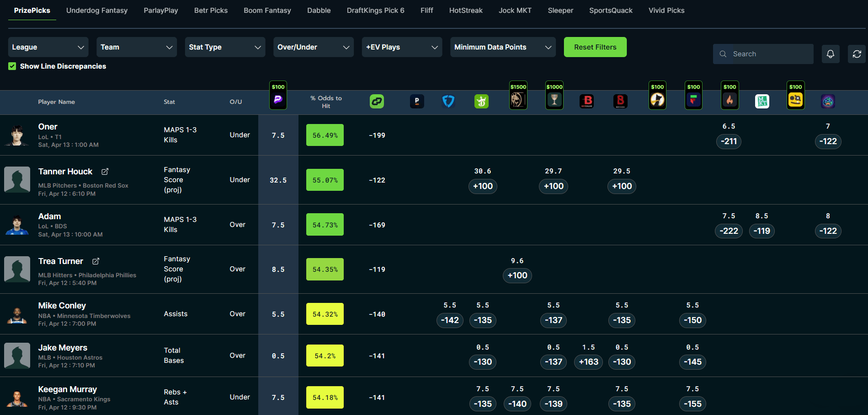Click the dark Pinnacle P sportsbook icon
Screen dimensions: 868x415
coord(417,101)
